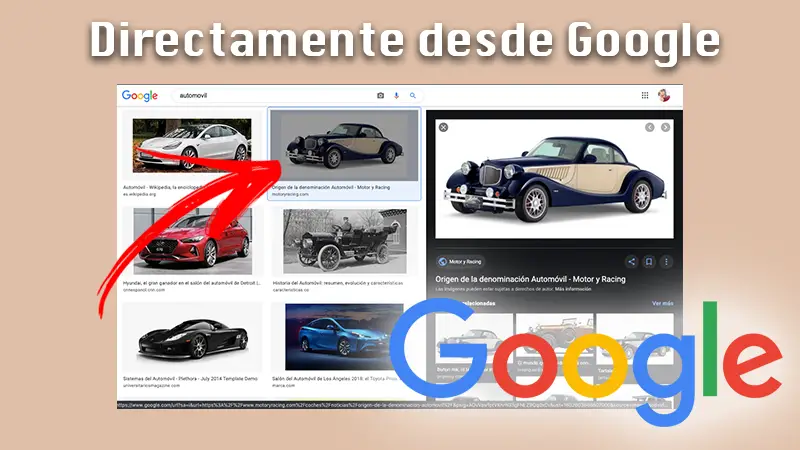This screenshot has height=450, width=800.
Task: Open the account profile avatar
Action: click(x=663, y=95)
